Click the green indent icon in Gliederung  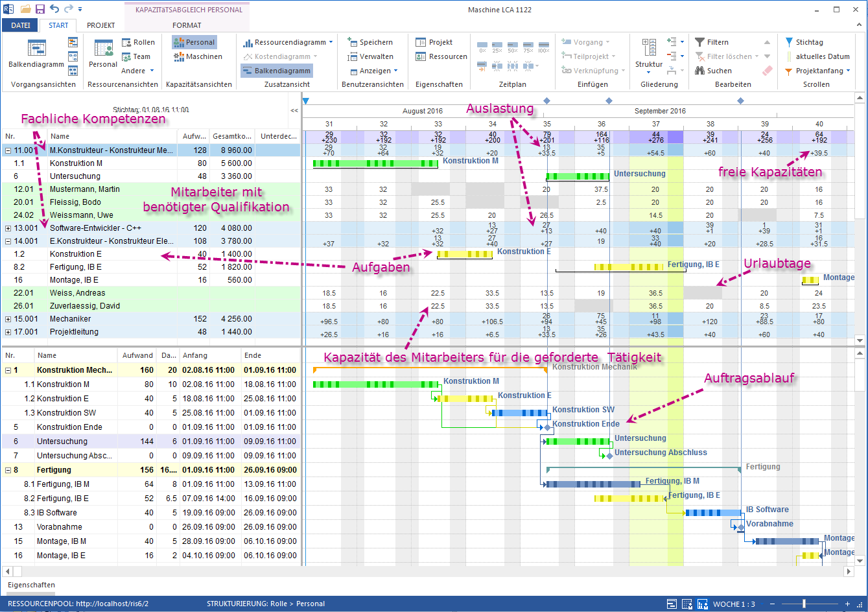672,42
